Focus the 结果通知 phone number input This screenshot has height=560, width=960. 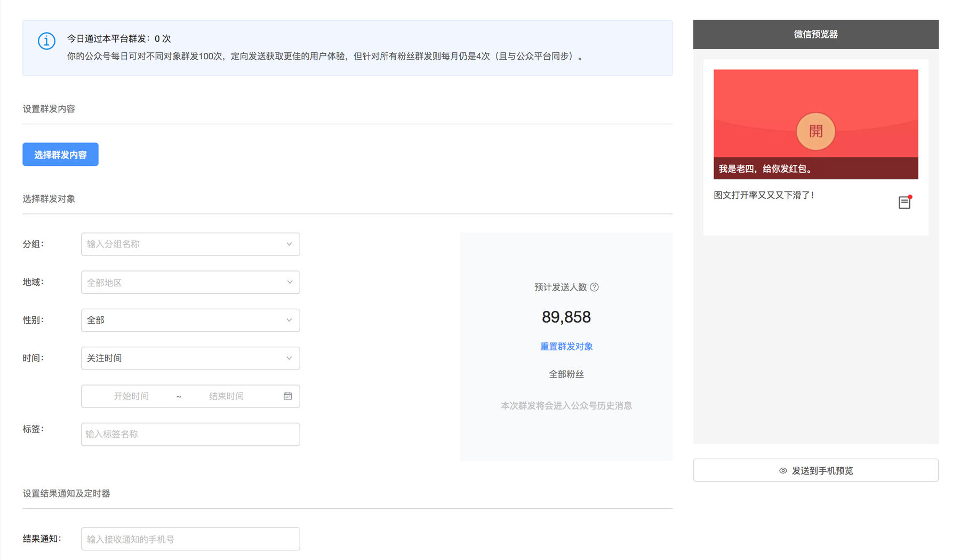pos(190,539)
